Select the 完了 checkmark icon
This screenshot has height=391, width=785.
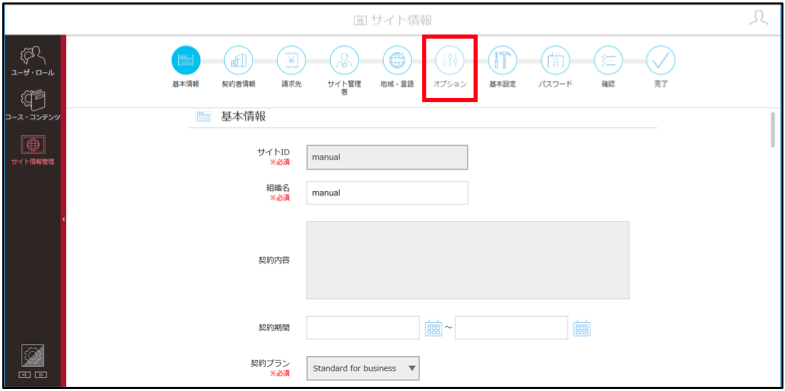coord(661,60)
